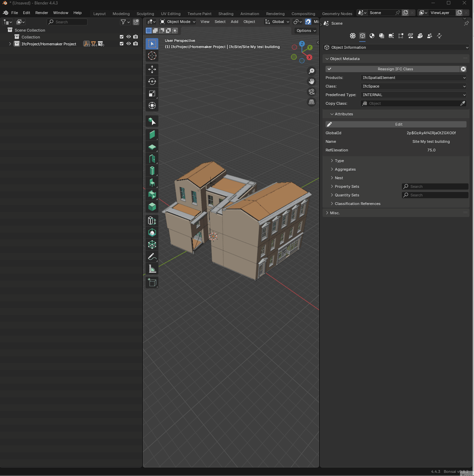Select the spatial height tool
The image size is (474, 476).
[x=152, y=220]
